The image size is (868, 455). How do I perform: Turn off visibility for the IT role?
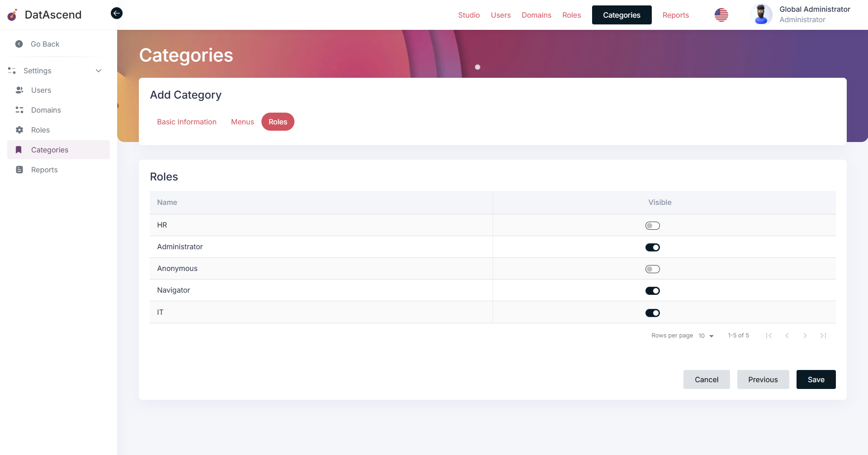[x=652, y=313]
